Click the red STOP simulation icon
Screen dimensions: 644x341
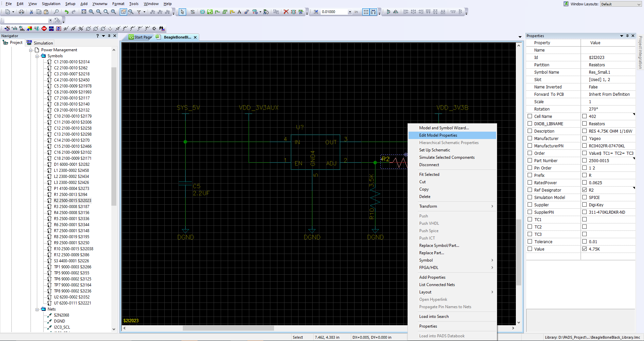click(x=44, y=28)
